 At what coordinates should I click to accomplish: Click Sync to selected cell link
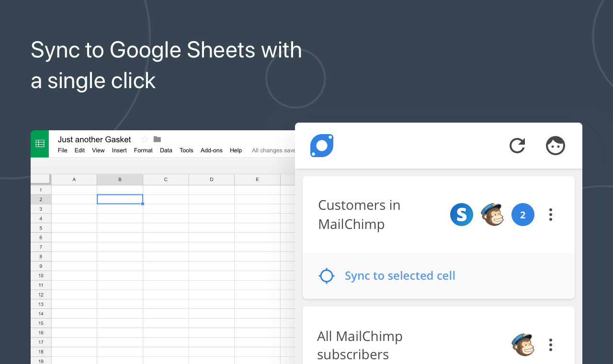pyautogui.click(x=400, y=276)
